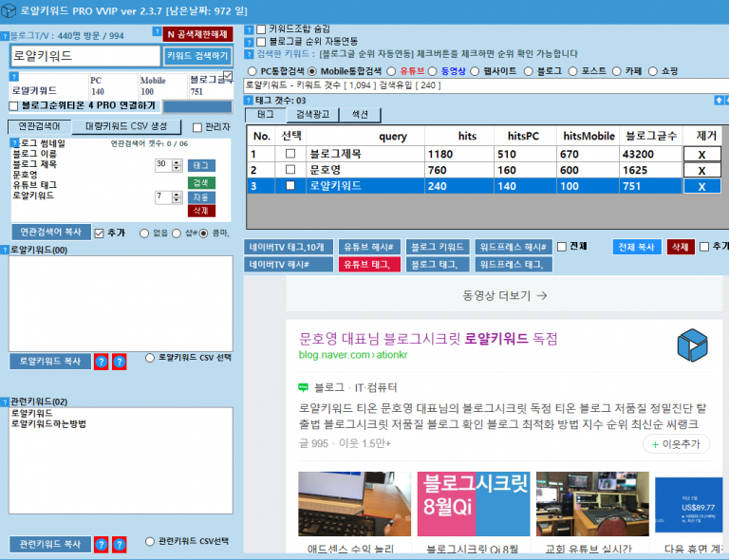The width and height of the screenshot is (729, 560).
Task: Click the blue up-arrow icon above the table
Action: point(718,100)
